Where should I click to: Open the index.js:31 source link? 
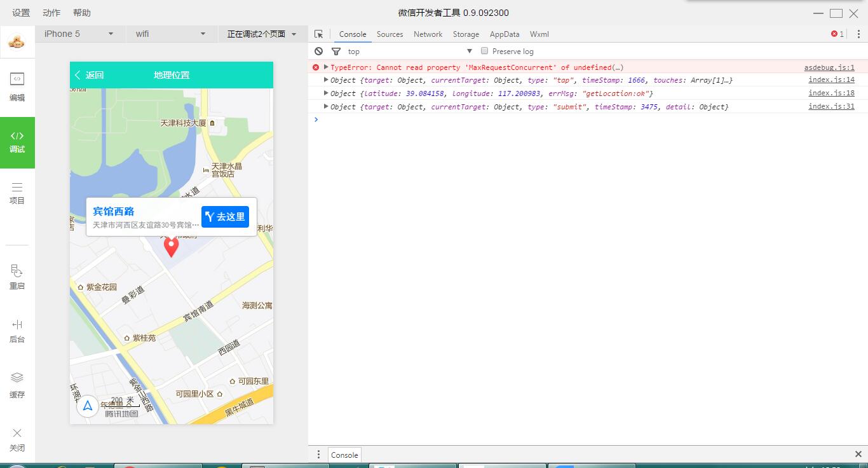click(x=831, y=107)
